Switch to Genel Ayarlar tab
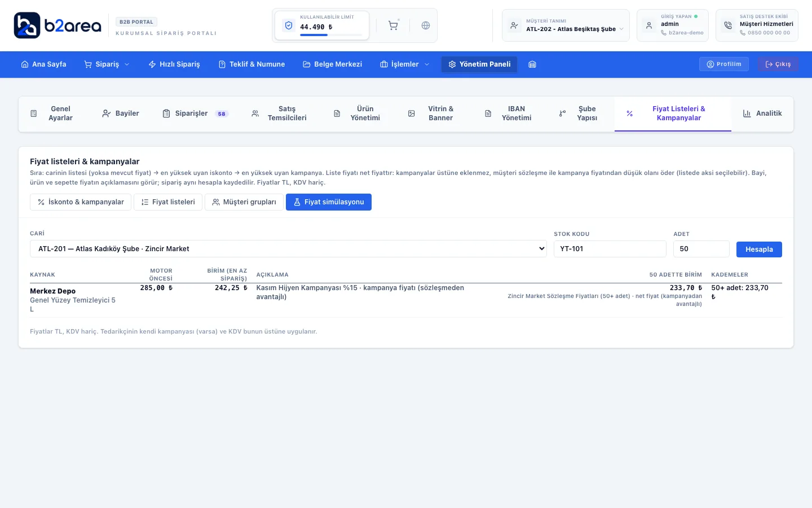 (x=52, y=113)
